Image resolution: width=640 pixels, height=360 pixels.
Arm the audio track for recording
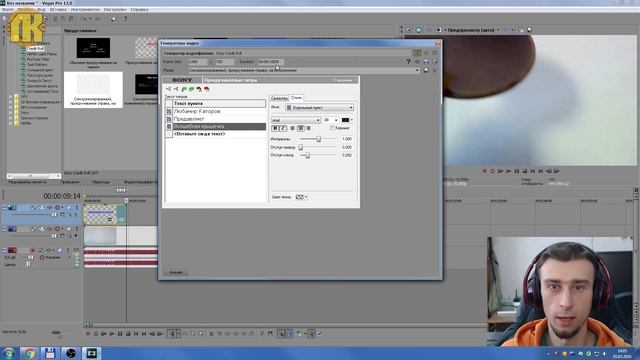[33, 250]
